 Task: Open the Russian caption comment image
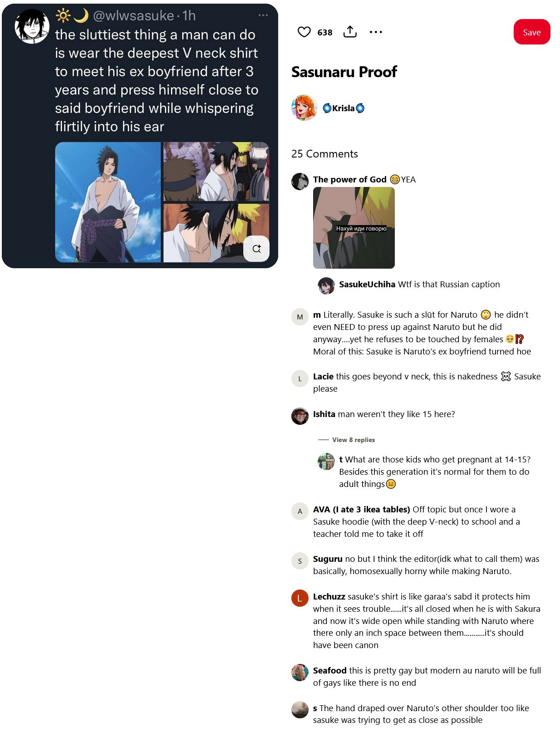click(x=354, y=228)
